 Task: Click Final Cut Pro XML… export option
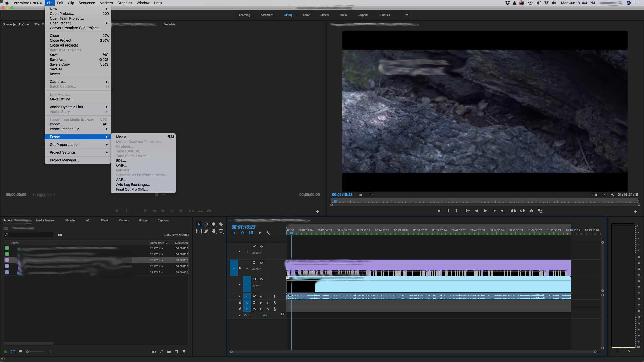click(x=132, y=189)
